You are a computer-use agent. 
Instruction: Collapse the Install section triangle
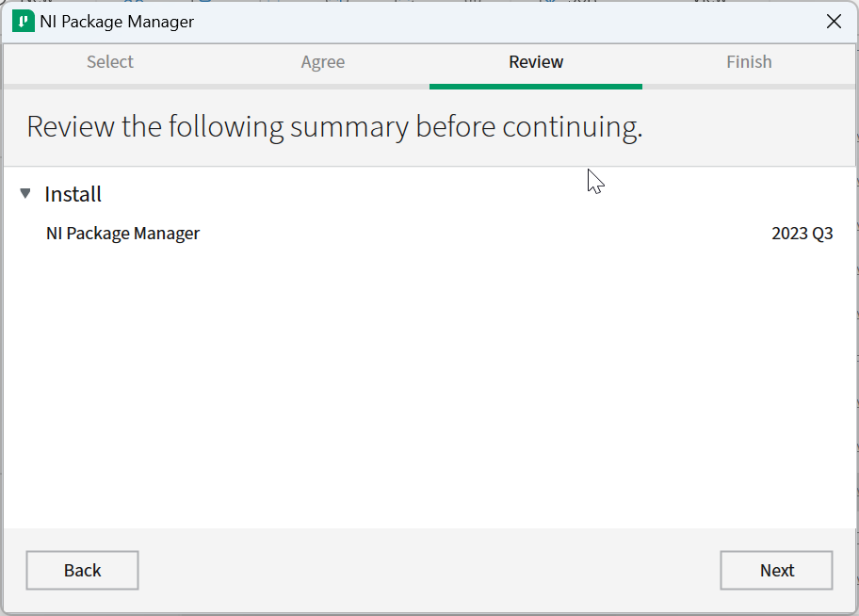(25, 194)
